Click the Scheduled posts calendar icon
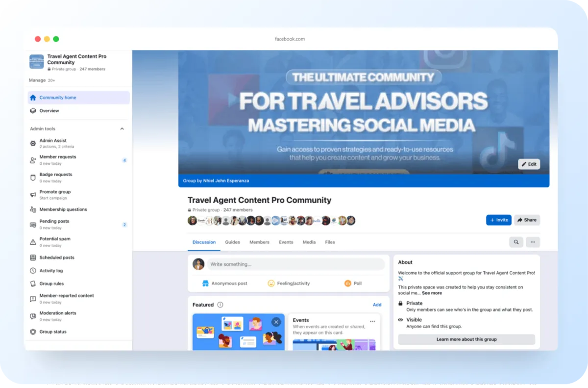 pos(33,258)
